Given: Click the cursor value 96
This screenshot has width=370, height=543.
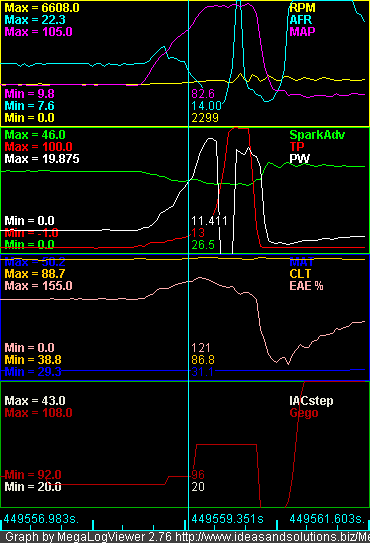Looking at the screenshot, I should pyautogui.click(x=198, y=474).
